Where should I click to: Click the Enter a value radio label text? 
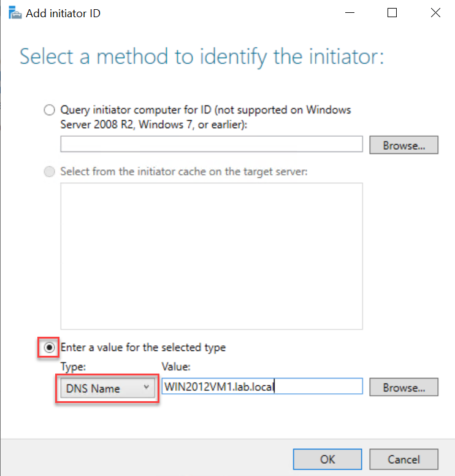pos(143,347)
